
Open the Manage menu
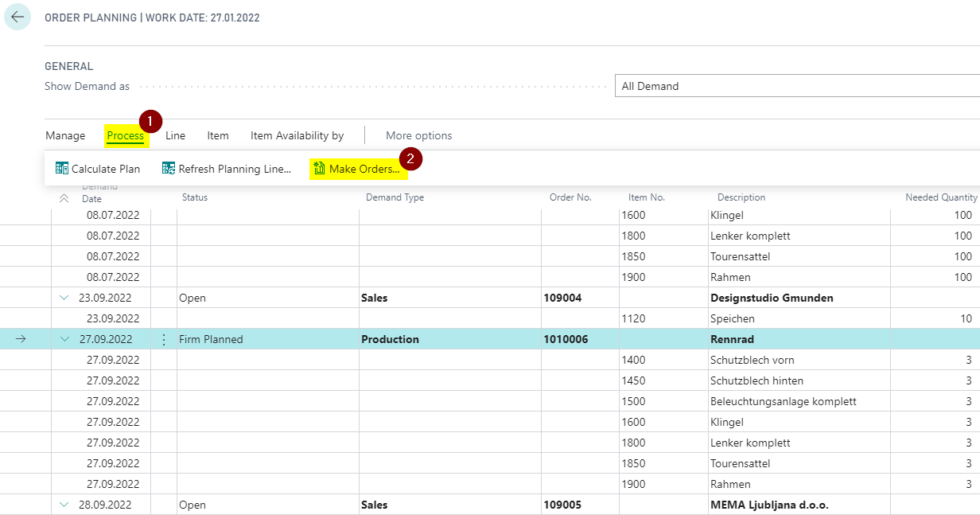pyautogui.click(x=65, y=136)
